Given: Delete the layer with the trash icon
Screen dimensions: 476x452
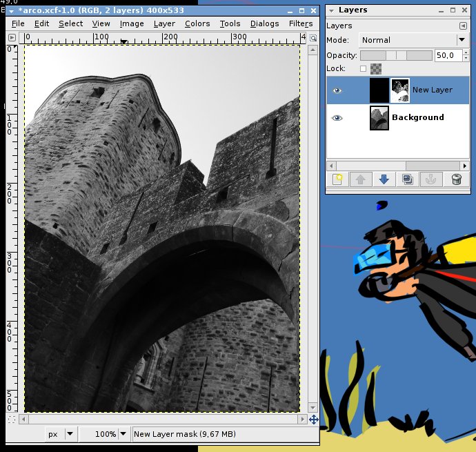Looking at the screenshot, I should pos(456,179).
